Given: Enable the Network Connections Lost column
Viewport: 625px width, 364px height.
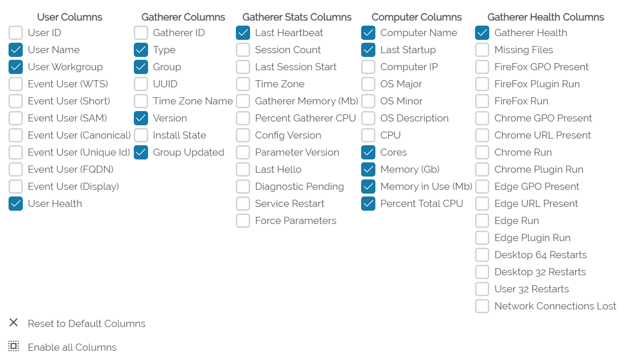Looking at the screenshot, I should tap(482, 306).
